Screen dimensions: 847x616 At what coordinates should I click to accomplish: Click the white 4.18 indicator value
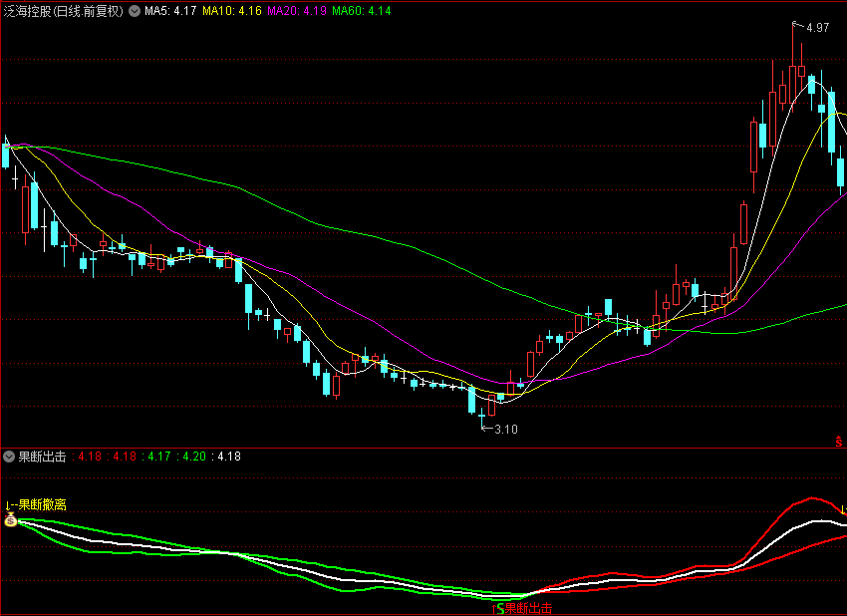point(229,457)
